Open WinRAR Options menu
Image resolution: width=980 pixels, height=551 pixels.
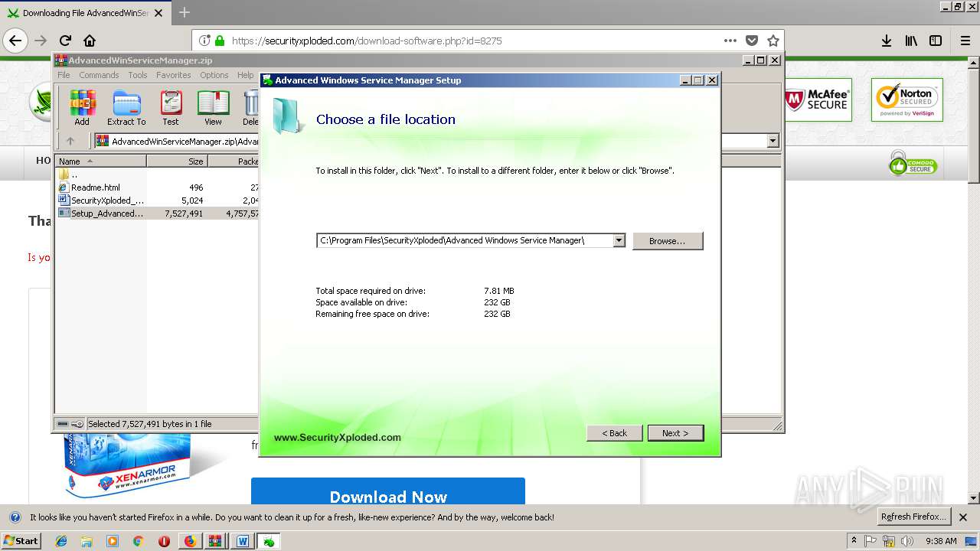tap(214, 75)
